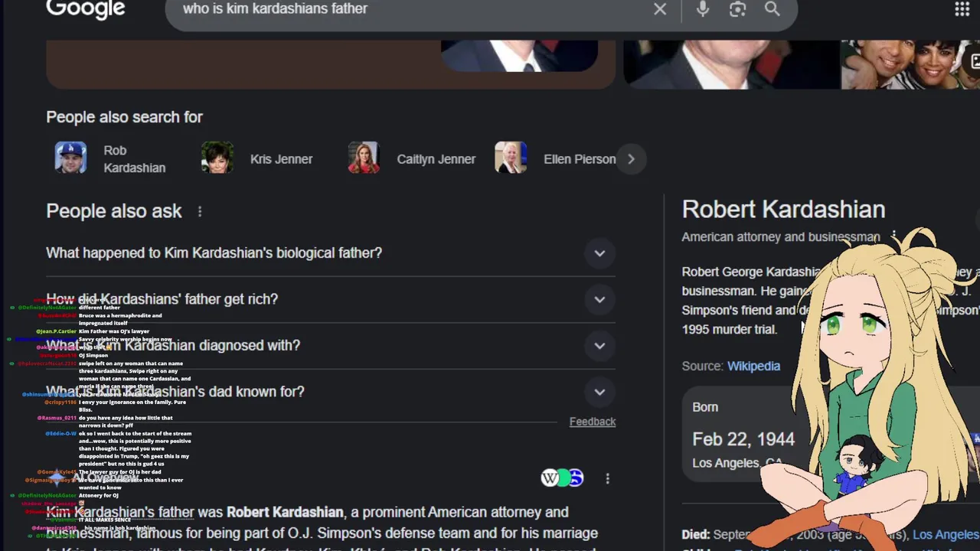This screenshot has height=551, width=980.
Task: Open Caitlyn Jenner related search
Action: pyautogui.click(x=412, y=159)
